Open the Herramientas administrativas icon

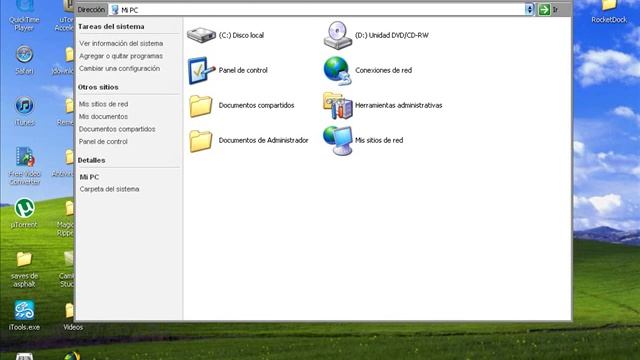click(x=338, y=106)
